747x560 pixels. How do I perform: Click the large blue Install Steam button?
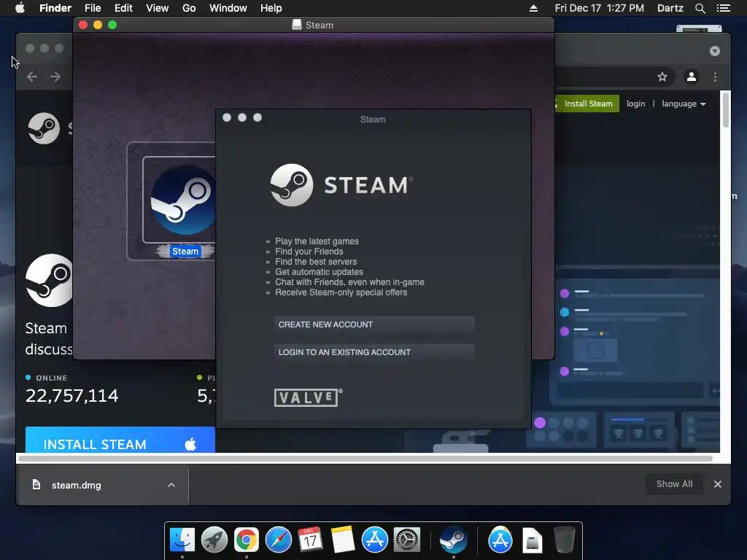[x=120, y=440]
